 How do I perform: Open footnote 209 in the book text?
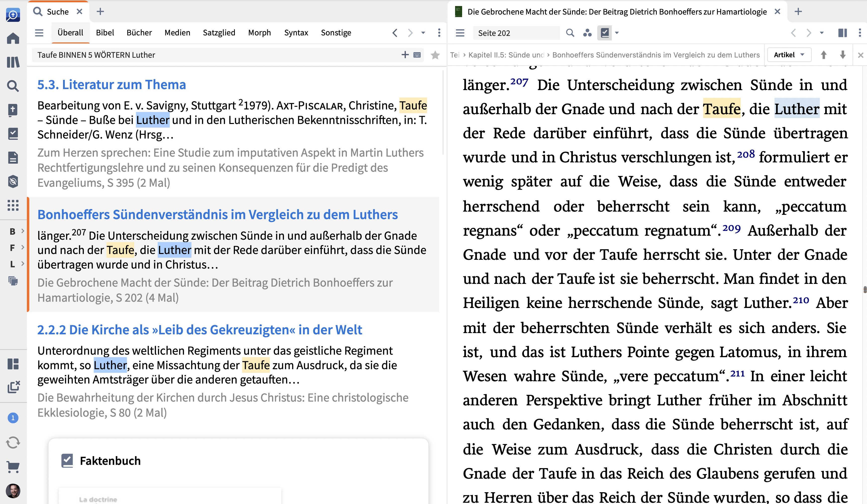coord(731,228)
